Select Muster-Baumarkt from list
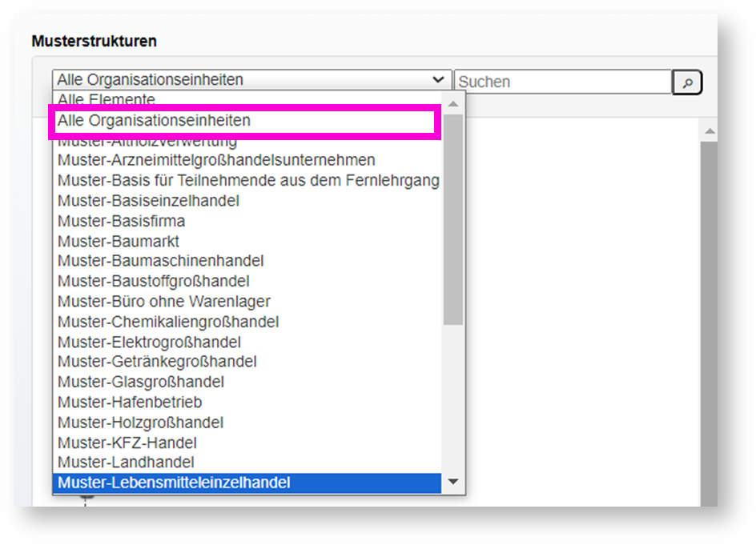 (119, 241)
